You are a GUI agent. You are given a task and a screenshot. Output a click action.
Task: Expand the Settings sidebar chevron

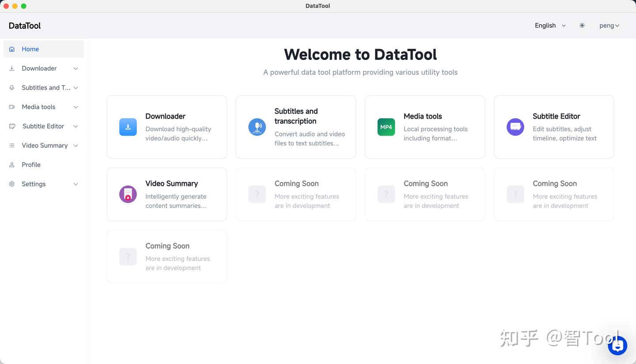[x=76, y=184]
